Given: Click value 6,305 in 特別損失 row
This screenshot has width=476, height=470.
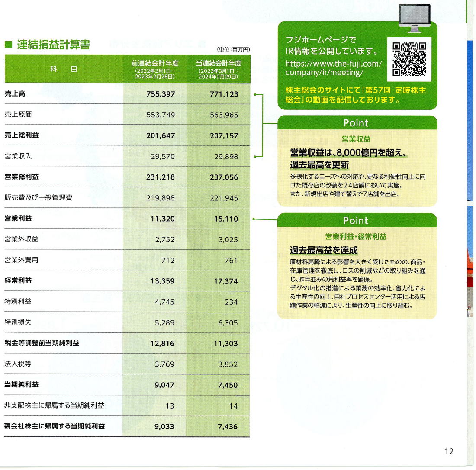Looking at the screenshot, I should pyautogui.click(x=228, y=322).
